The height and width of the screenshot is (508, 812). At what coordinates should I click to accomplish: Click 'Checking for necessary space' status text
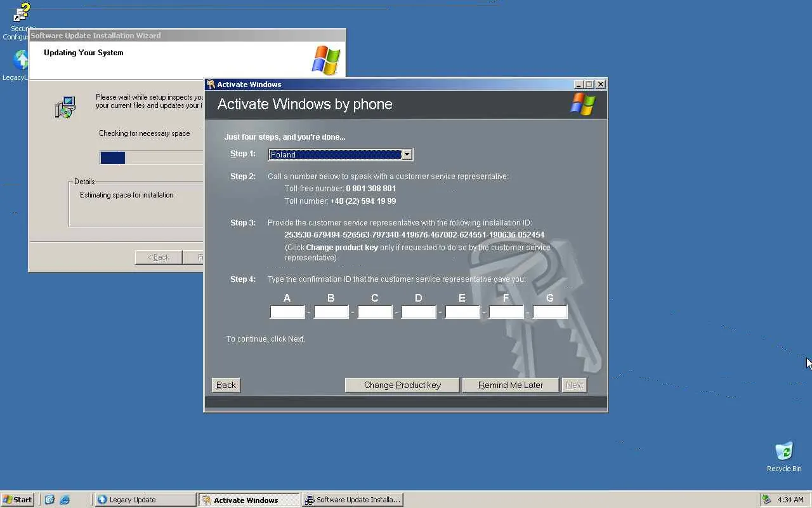(145, 133)
